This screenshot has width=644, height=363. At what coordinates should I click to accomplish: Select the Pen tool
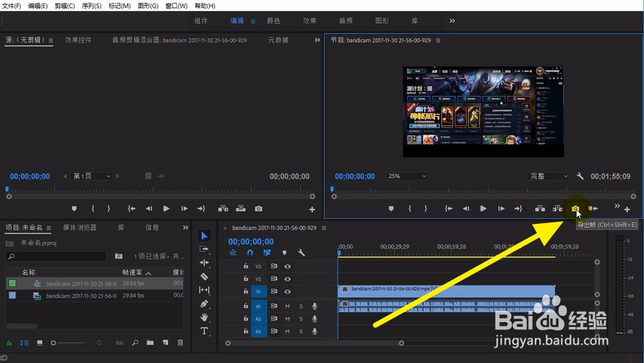pyautogui.click(x=204, y=304)
